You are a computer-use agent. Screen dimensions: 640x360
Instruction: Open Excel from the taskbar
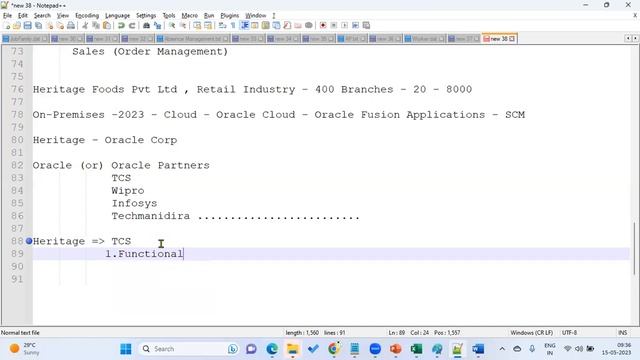click(416, 349)
